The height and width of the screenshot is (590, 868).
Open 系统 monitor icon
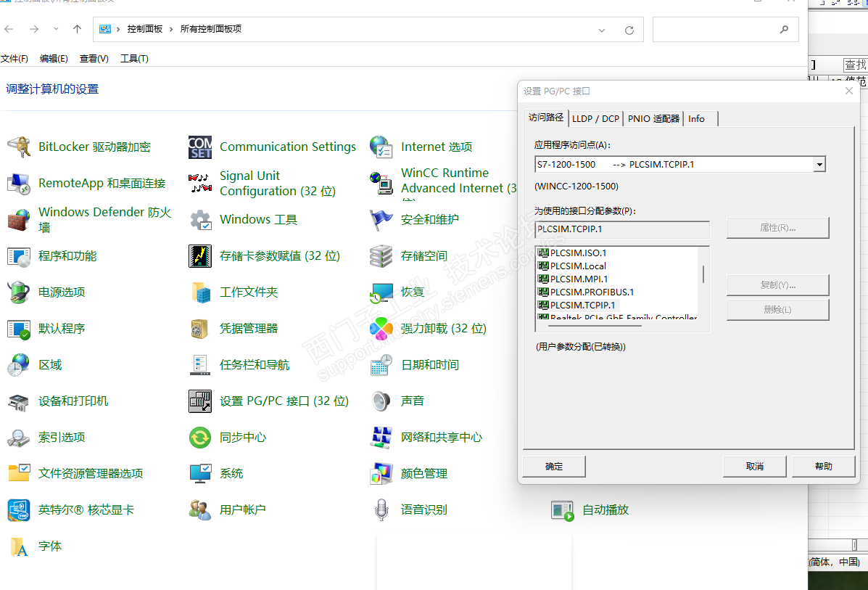click(x=200, y=474)
